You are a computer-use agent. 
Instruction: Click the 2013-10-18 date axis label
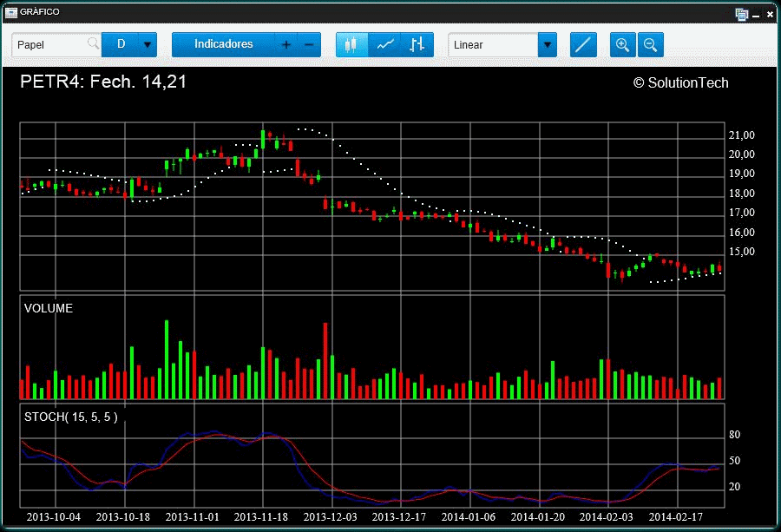coord(122,517)
